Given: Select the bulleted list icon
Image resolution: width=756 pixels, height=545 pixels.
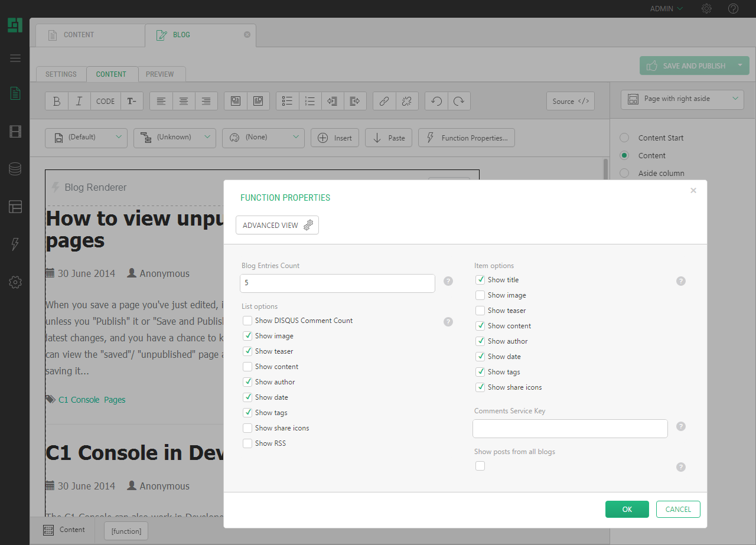Looking at the screenshot, I should [x=288, y=101].
